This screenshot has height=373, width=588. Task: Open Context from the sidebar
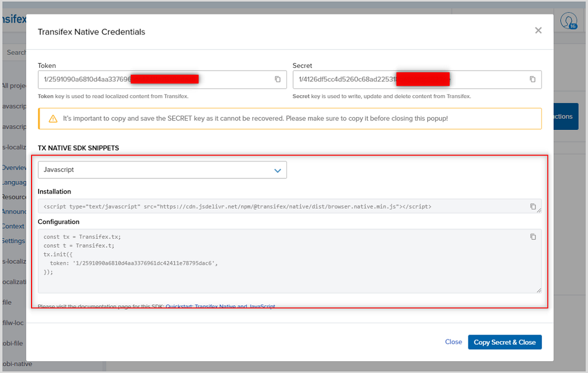pyautogui.click(x=13, y=226)
